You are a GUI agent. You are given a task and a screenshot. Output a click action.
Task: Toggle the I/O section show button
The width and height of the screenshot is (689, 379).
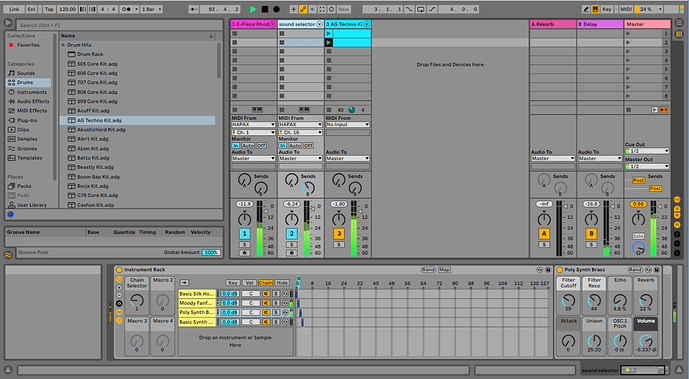[677, 199]
